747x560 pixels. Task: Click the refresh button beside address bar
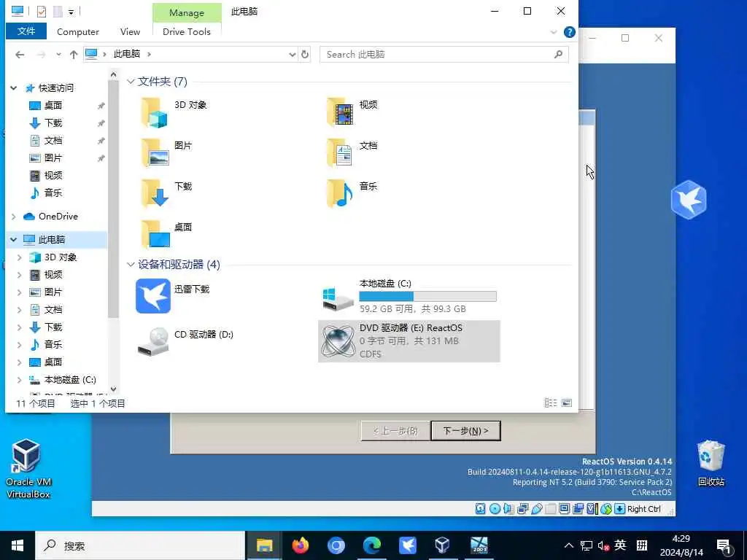coord(305,54)
